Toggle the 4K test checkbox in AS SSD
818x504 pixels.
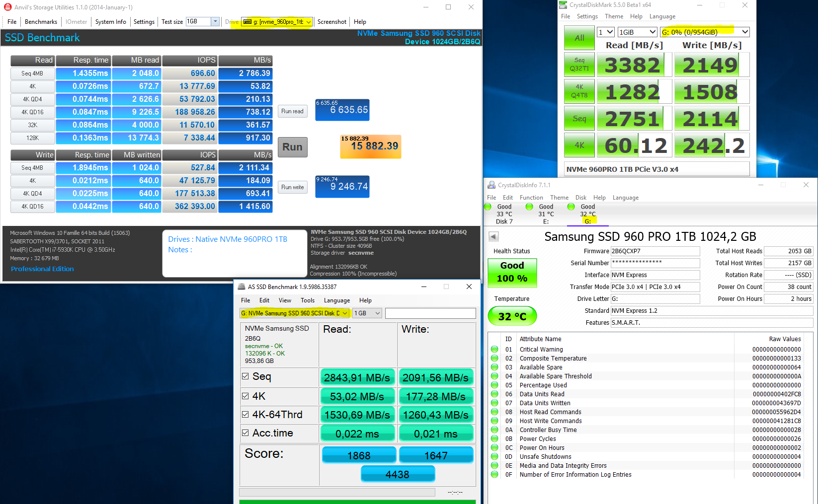pyautogui.click(x=245, y=396)
